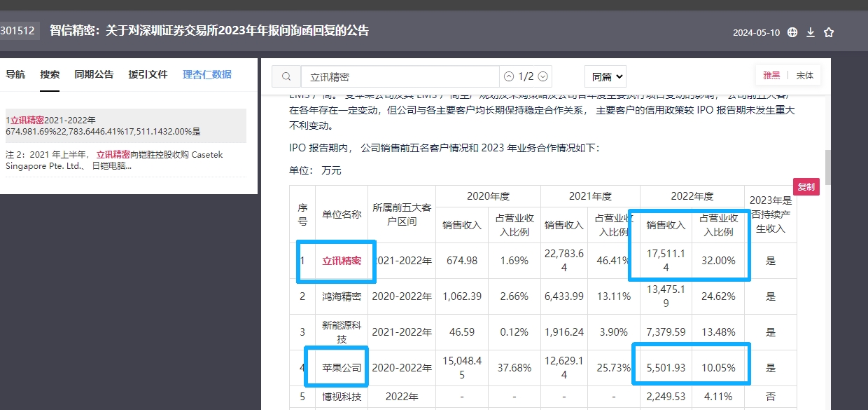Click the cell value 24.62%
Screen dimensions: 868x410
pos(718,296)
